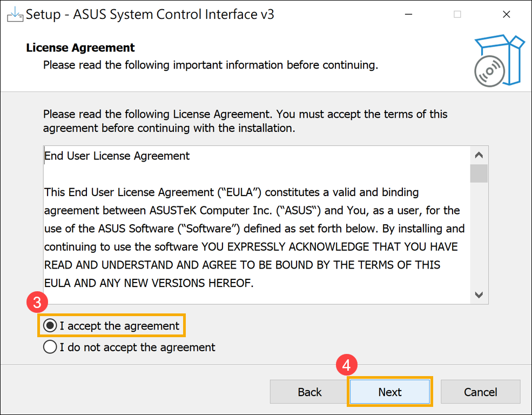The image size is (532, 415).
Task: Click the "License Agreement" heading
Action: click(80, 48)
